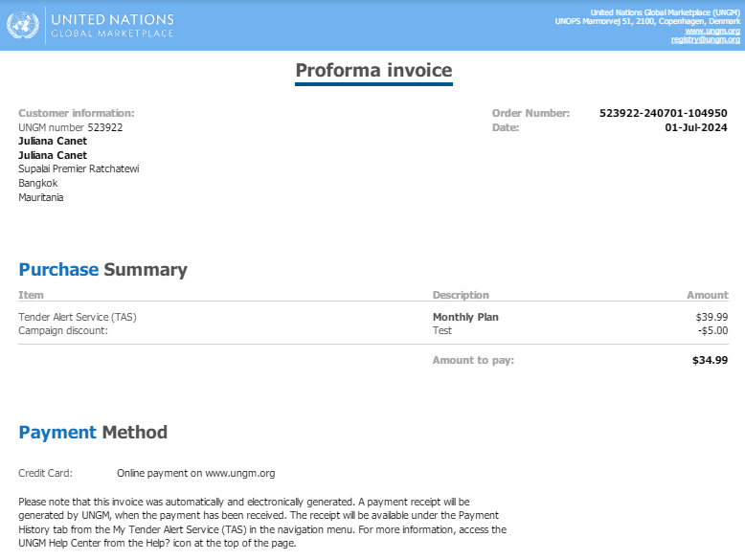Click the invoice note paragraph about payment receipt

(262, 523)
